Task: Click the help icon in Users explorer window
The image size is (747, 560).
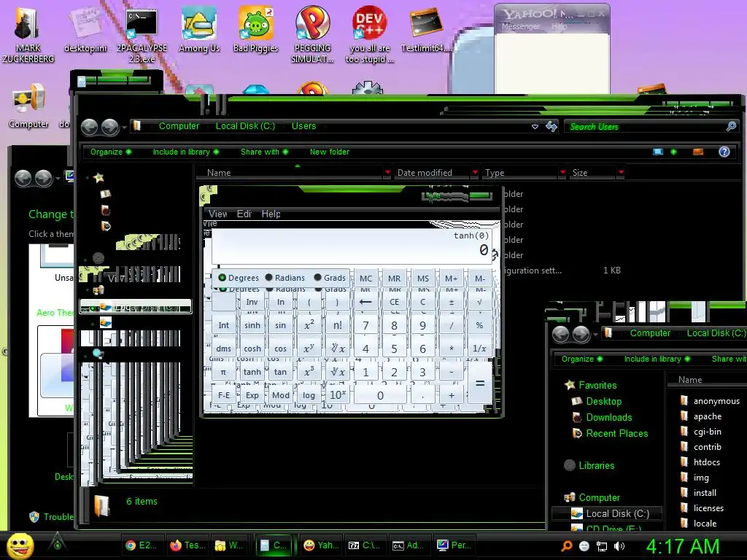Action: [x=724, y=152]
